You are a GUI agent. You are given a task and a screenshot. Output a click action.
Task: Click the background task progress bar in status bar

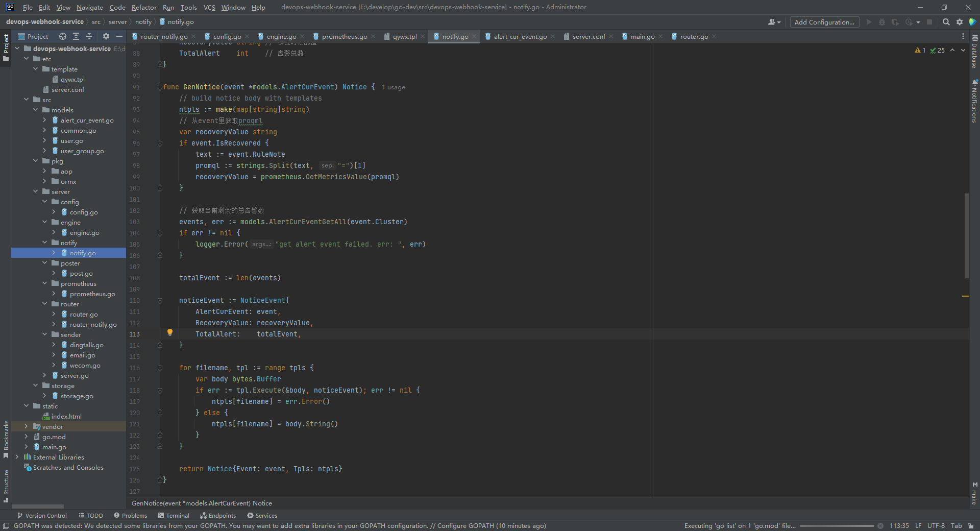pyautogui.click(x=837, y=525)
